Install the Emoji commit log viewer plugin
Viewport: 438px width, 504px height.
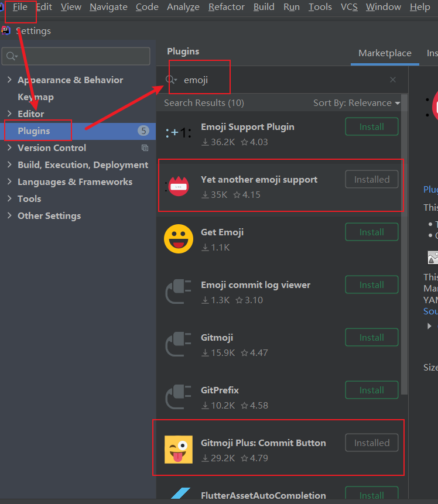372,285
